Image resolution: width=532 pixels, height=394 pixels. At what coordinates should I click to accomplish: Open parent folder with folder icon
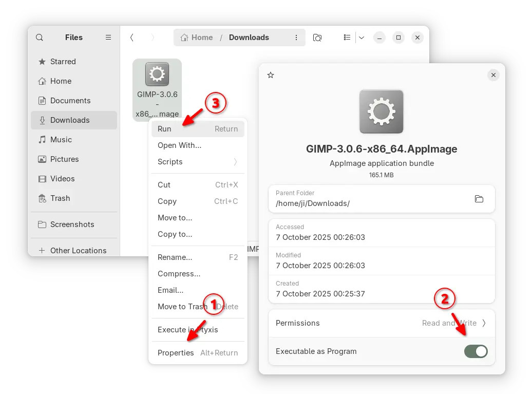(479, 199)
